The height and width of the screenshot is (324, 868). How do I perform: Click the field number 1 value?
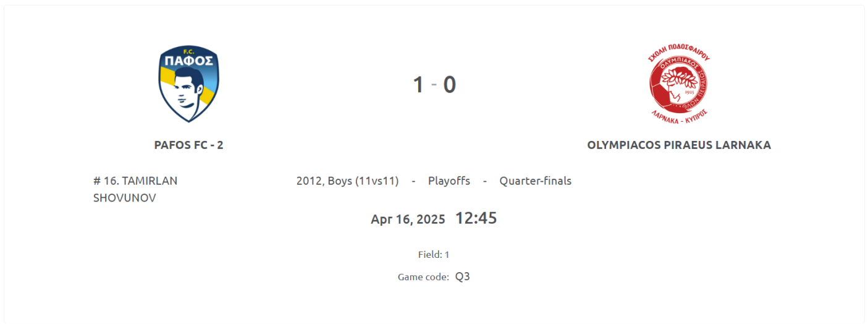click(447, 254)
